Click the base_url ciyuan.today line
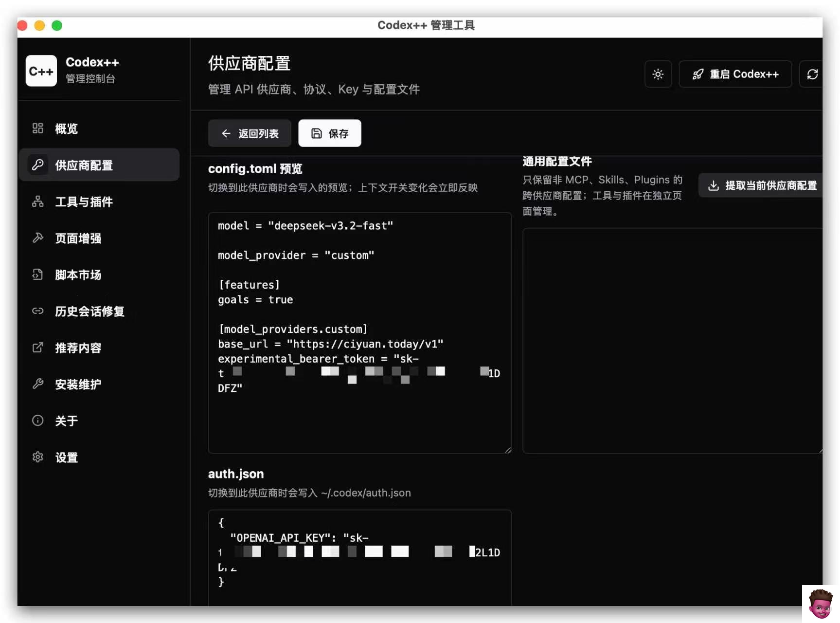 click(x=331, y=344)
